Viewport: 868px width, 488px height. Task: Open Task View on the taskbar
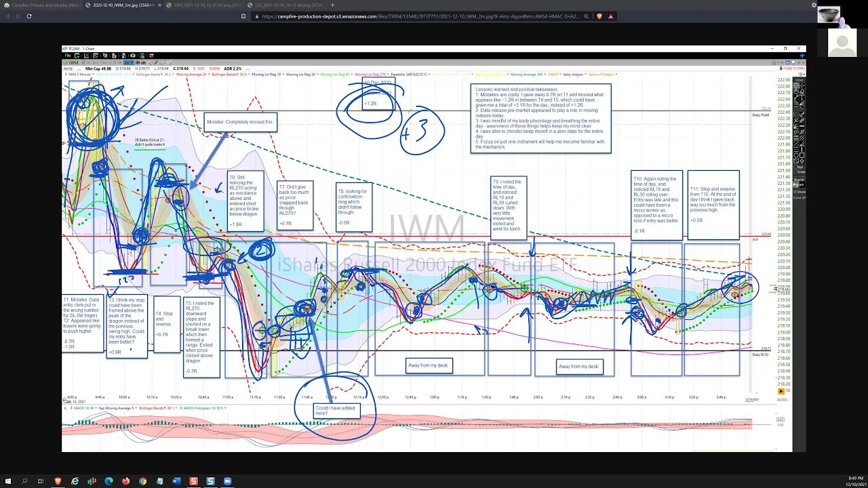click(42, 481)
